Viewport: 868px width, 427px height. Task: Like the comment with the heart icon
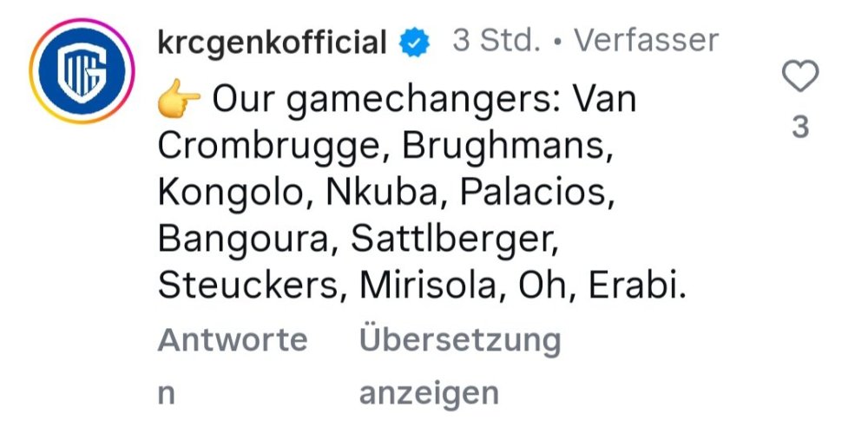tap(800, 78)
